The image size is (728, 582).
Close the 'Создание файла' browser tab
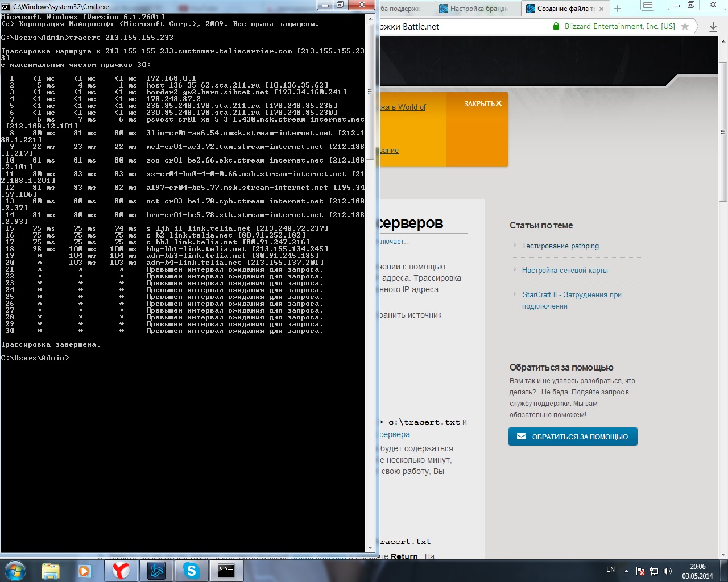click(x=602, y=9)
